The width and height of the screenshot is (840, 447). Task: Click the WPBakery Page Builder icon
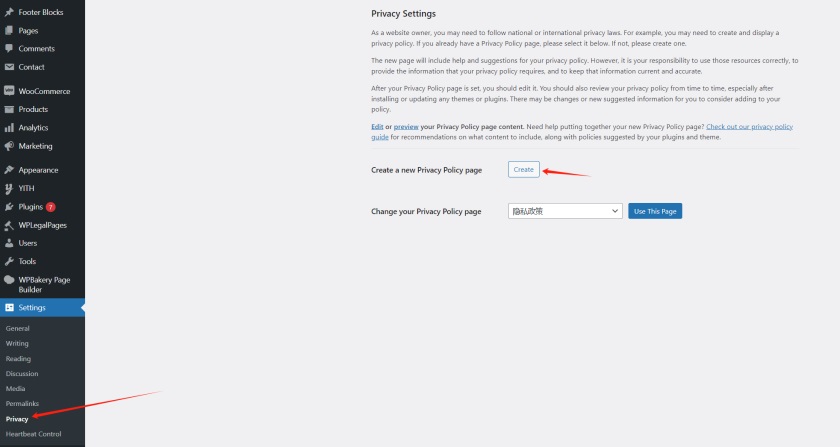tap(9, 280)
